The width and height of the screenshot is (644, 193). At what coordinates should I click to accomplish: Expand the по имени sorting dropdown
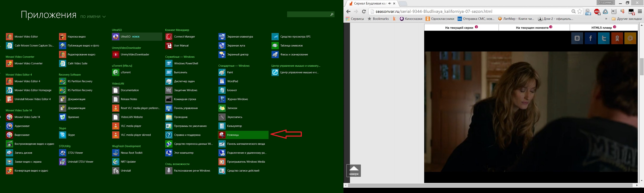pos(93,17)
